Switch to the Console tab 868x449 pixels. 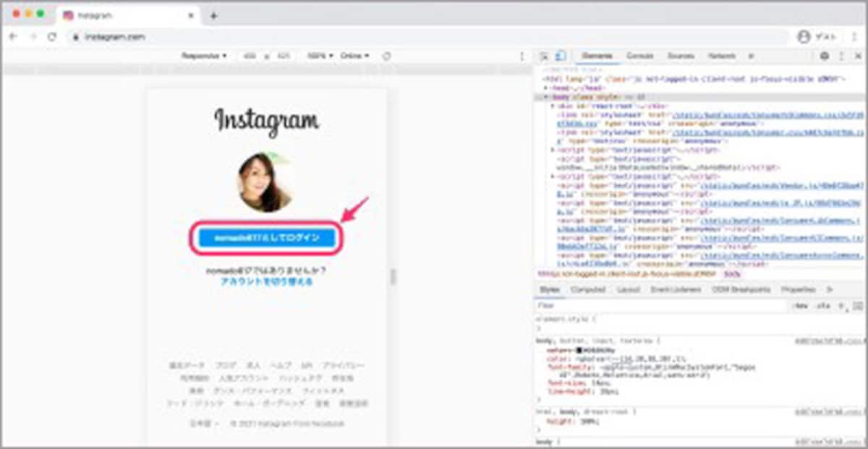click(x=639, y=56)
